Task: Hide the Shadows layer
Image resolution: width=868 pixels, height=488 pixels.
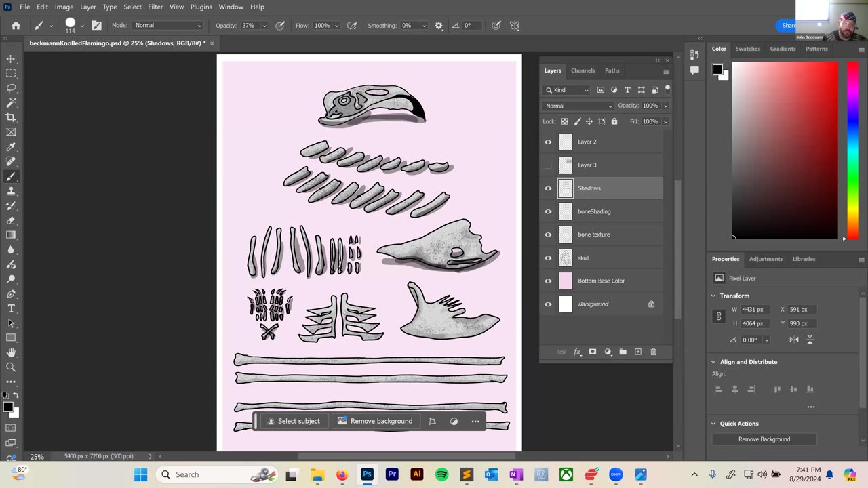Action: (548, 188)
